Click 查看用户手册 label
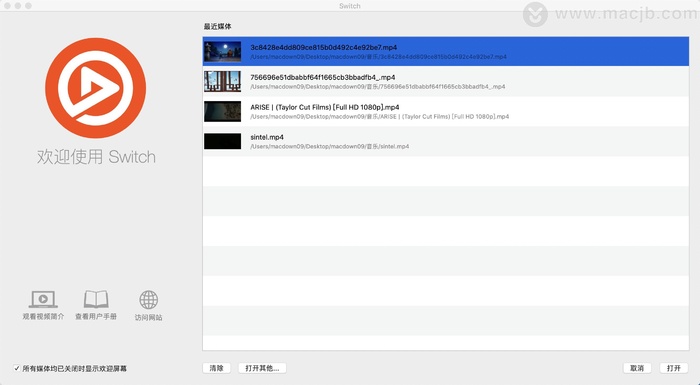Image resolution: width=700 pixels, height=385 pixels. coord(96,316)
